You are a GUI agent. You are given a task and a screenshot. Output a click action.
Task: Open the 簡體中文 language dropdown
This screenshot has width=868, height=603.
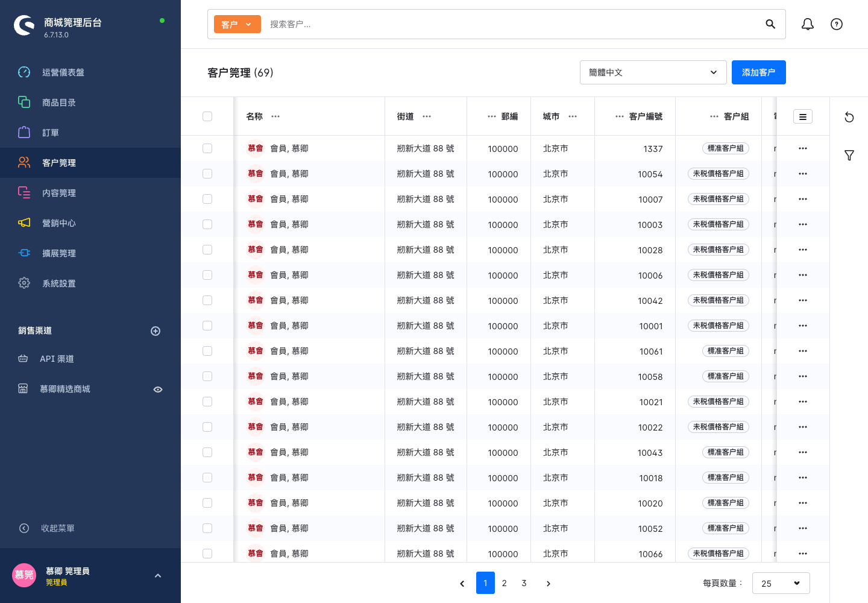point(653,72)
